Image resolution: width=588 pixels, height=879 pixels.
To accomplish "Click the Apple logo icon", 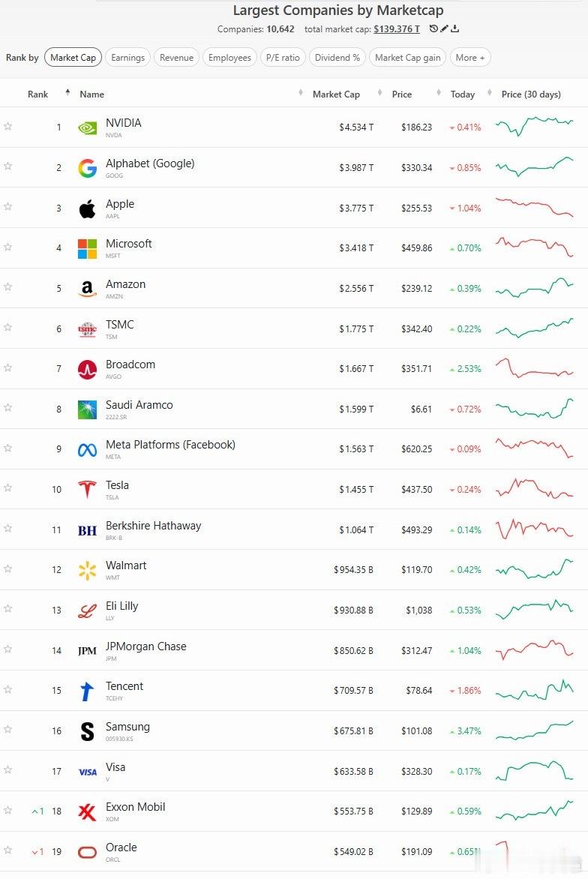I will 87,208.
